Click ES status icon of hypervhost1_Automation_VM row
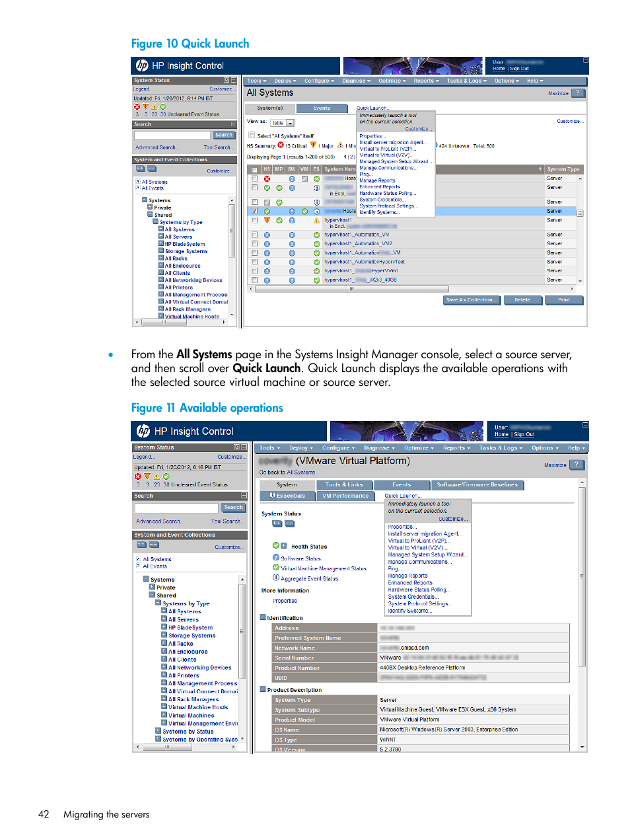The height and width of the screenshot is (840, 630). pos(316,235)
